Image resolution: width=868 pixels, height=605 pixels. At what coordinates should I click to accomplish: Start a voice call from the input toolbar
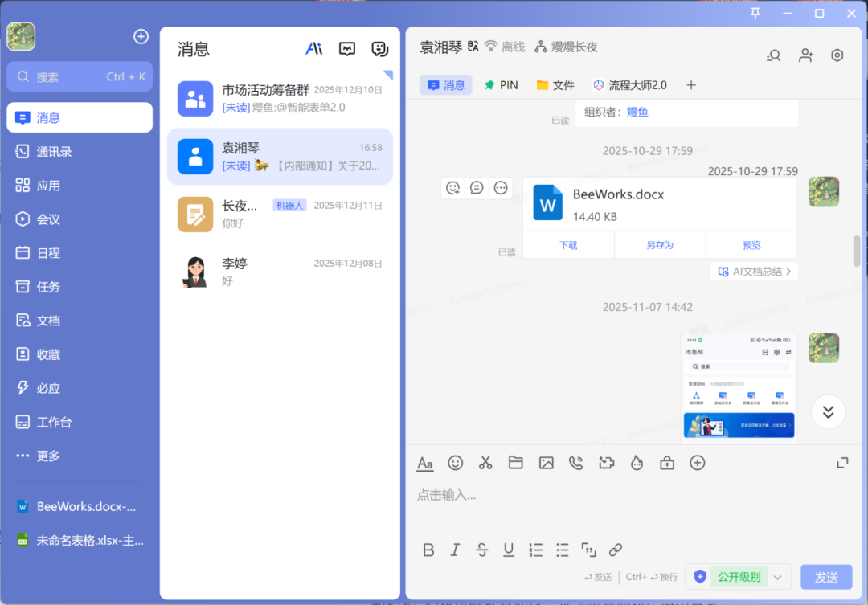tap(576, 463)
